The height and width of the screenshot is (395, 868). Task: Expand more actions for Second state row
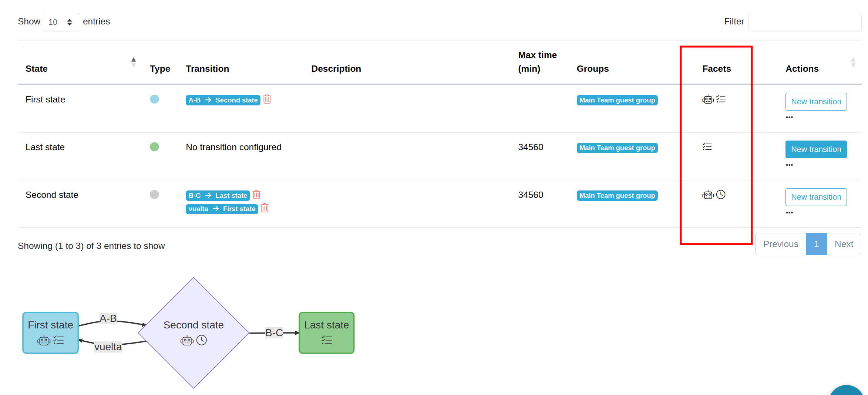789,213
